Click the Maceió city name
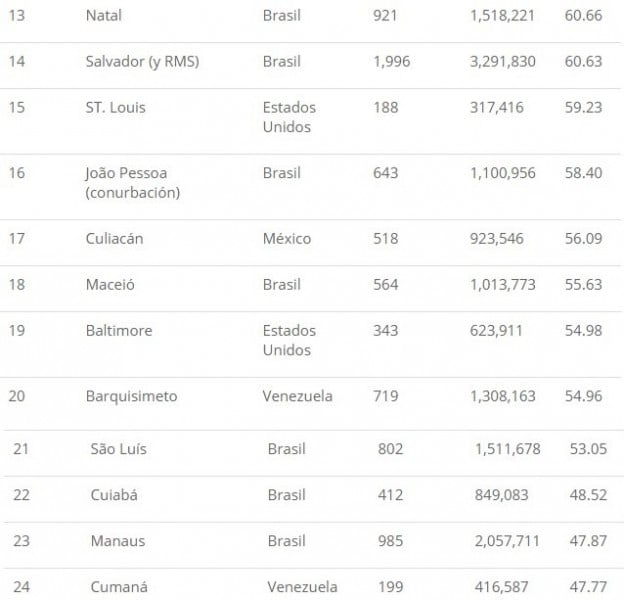The image size is (624, 600). [110, 285]
